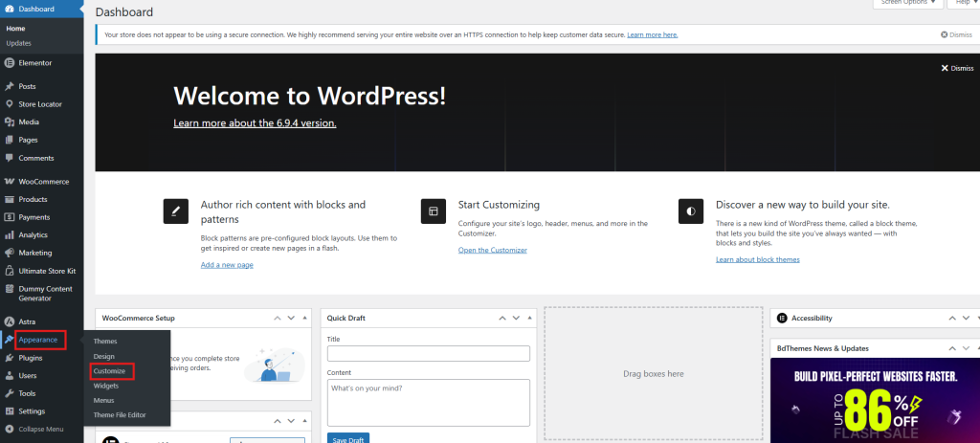Open the Appearance menu label in sidebar

38,340
